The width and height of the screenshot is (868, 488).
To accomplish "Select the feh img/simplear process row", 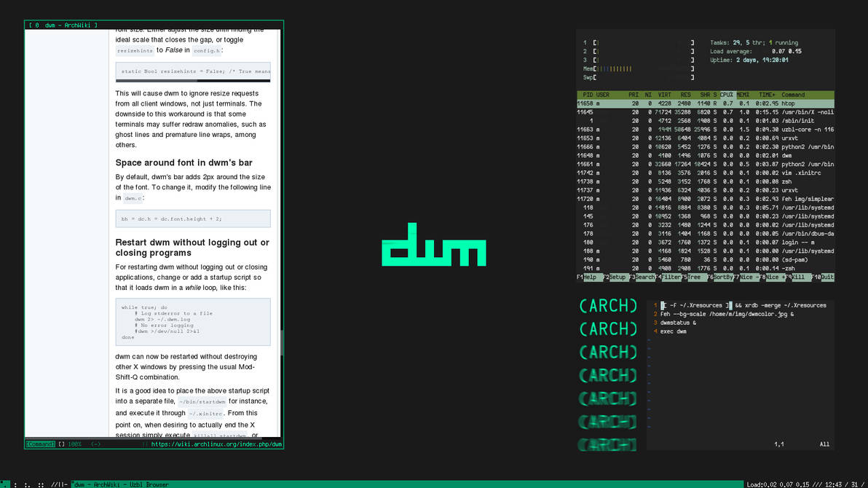I will pyautogui.click(x=705, y=199).
